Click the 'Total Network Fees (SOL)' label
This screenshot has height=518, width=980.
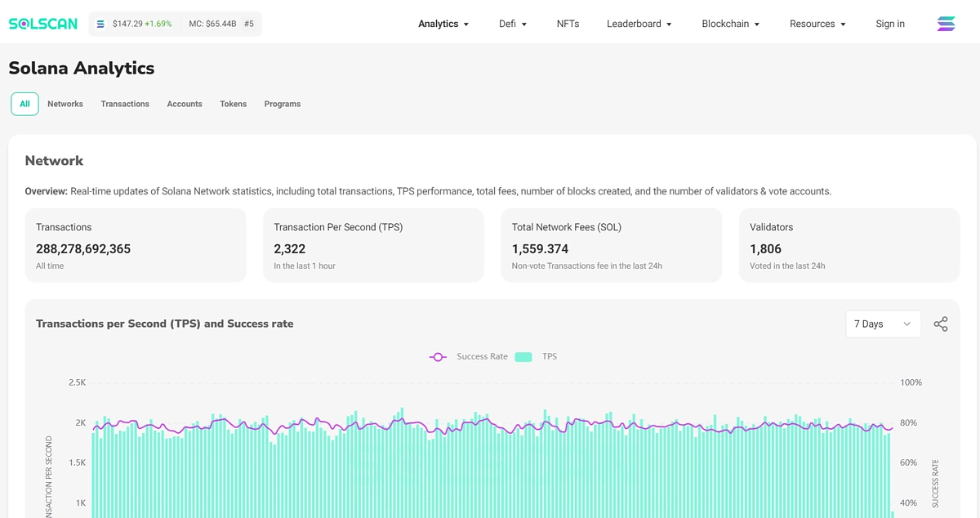[567, 227]
